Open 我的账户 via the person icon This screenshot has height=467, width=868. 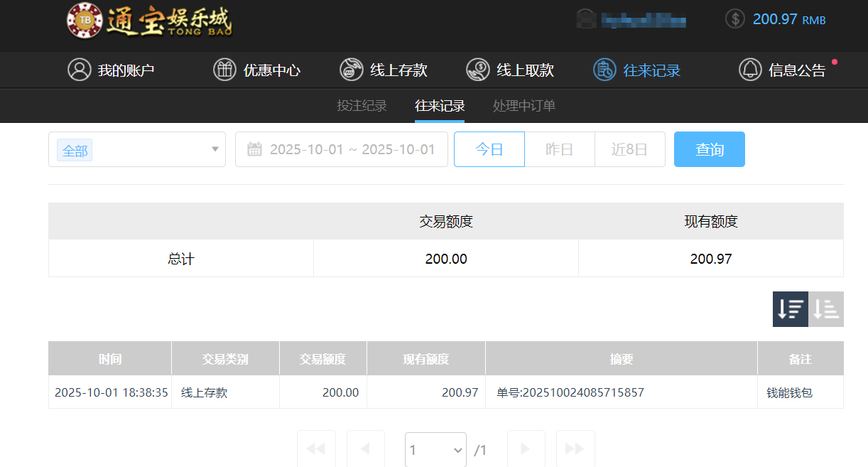point(80,70)
